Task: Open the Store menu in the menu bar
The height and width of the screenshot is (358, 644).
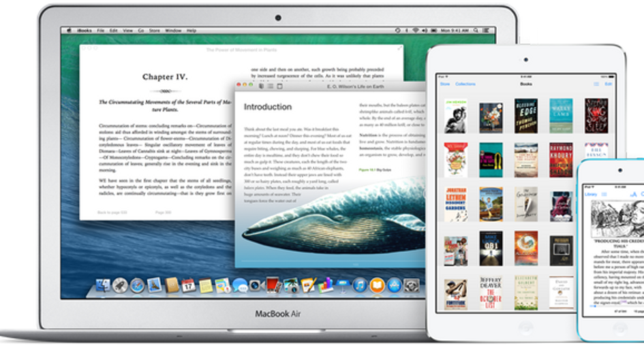Action: click(x=155, y=31)
